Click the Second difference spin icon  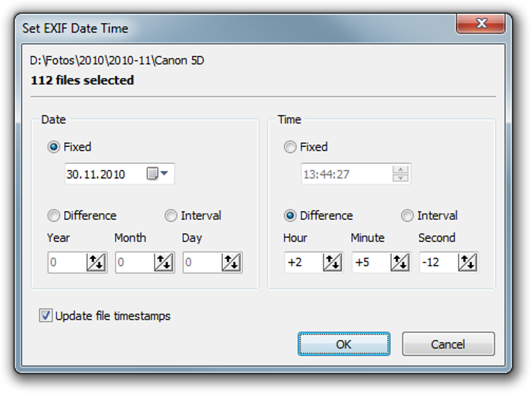pyautogui.click(x=467, y=262)
